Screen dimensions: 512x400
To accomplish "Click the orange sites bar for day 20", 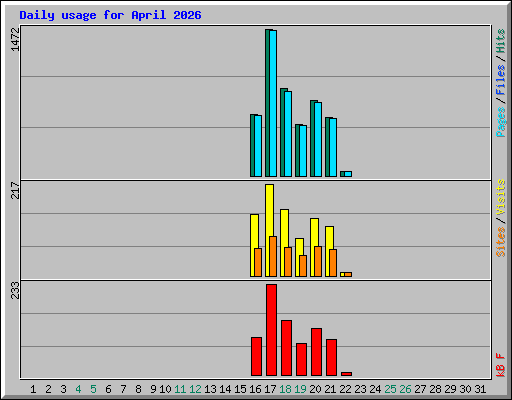I will point(318,261).
